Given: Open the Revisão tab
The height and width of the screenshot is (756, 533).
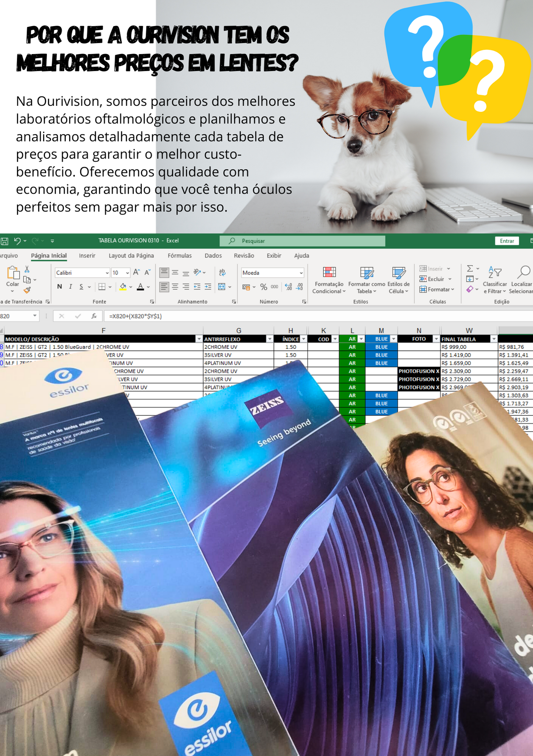Looking at the screenshot, I should 244,256.
